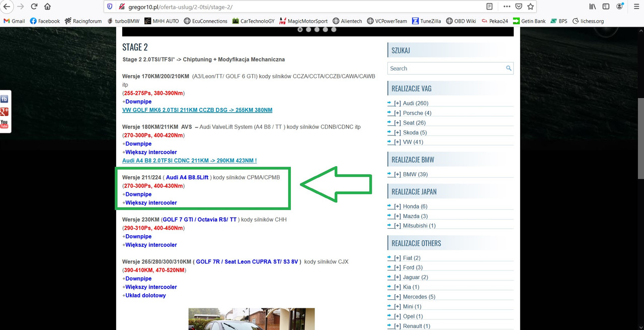The image size is (644, 330).
Task: Expand the Seat (26) category
Action: point(397,122)
